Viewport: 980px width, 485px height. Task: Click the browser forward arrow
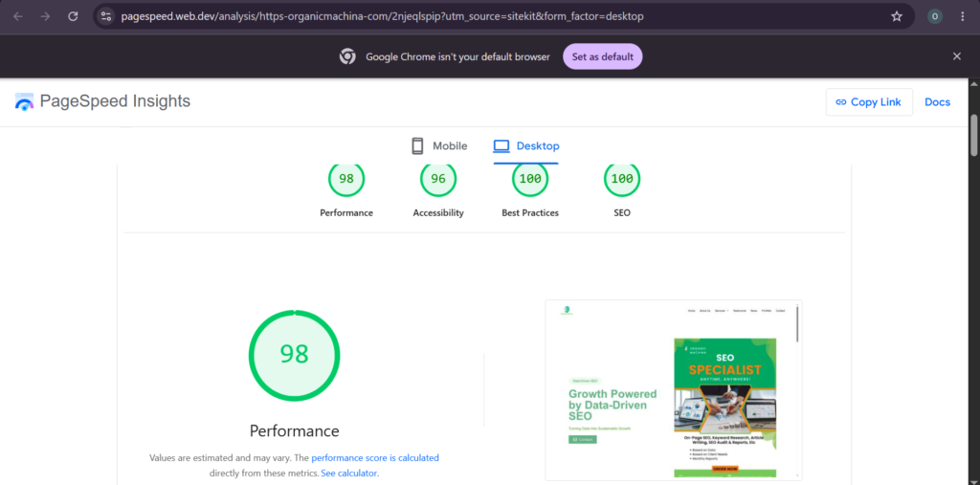click(45, 16)
